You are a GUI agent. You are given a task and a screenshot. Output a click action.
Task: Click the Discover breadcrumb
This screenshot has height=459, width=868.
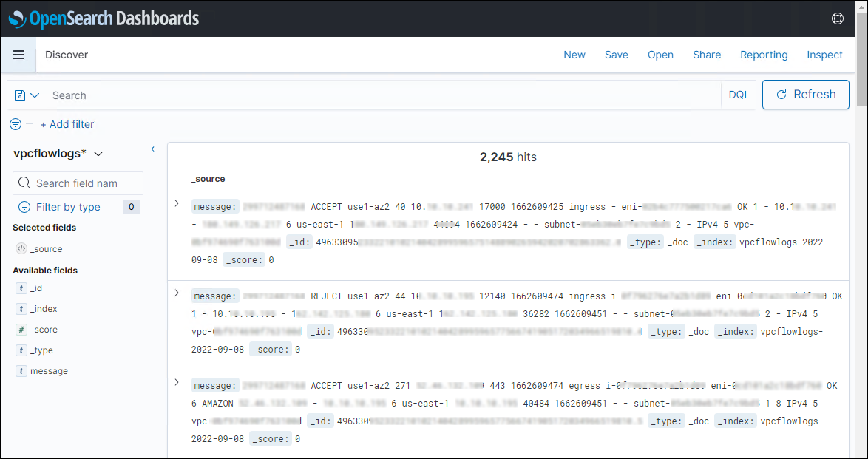point(67,55)
